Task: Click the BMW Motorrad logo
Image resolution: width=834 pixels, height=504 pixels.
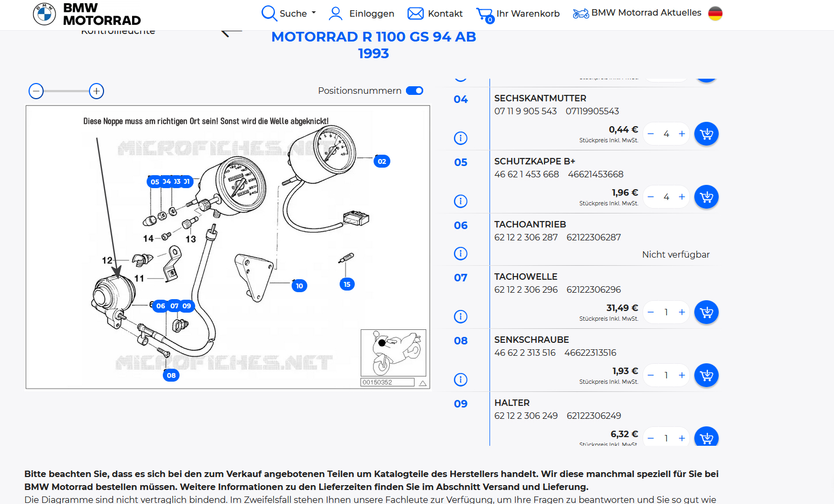Action: pyautogui.click(x=87, y=14)
